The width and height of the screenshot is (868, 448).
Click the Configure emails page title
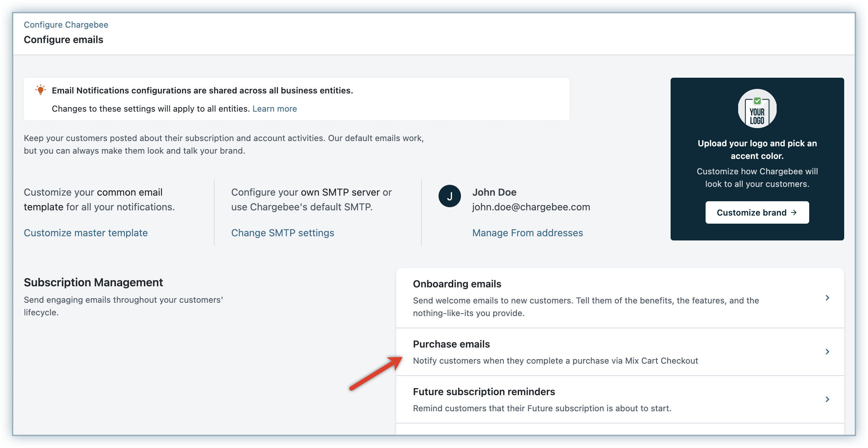coord(63,40)
